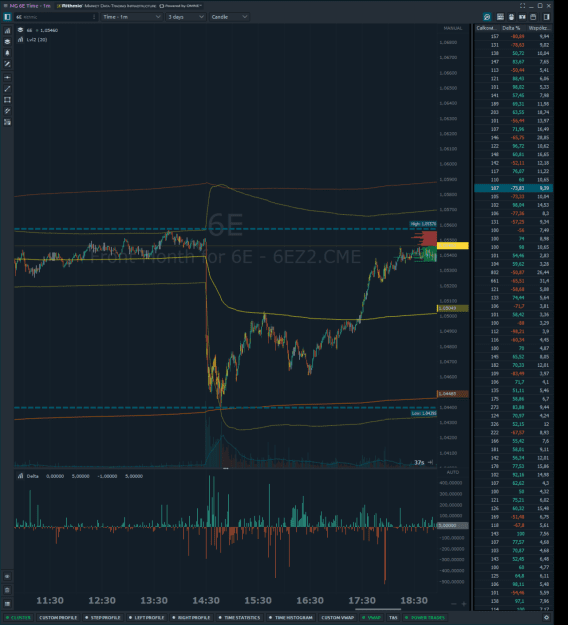Click the fullscreen expand icon in title bar
The height and width of the screenshot is (625, 568).
click(x=523, y=6)
